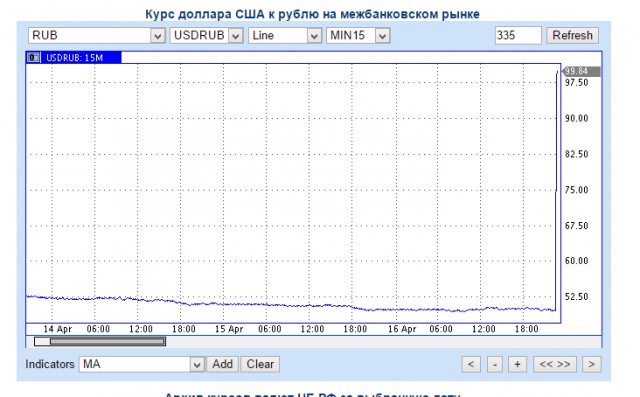Screen dimensions: 640x397
Task: Click the 97.50 price axis label
Action: (576, 83)
